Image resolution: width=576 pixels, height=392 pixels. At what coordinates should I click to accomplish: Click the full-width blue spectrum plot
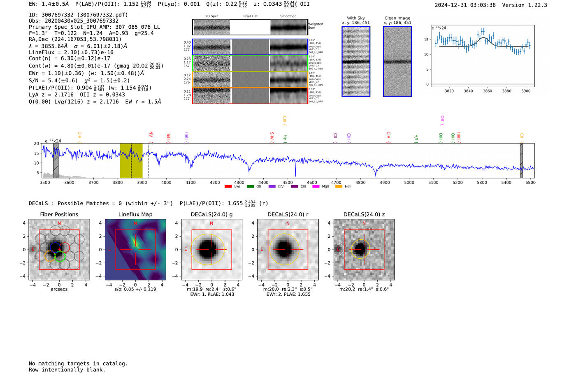(288, 160)
